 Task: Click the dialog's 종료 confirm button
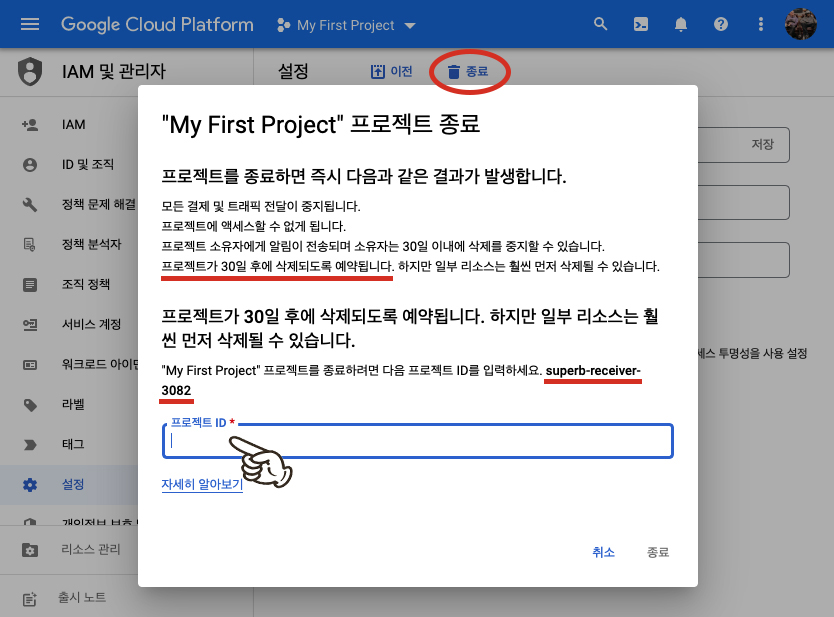(x=657, y=552)
